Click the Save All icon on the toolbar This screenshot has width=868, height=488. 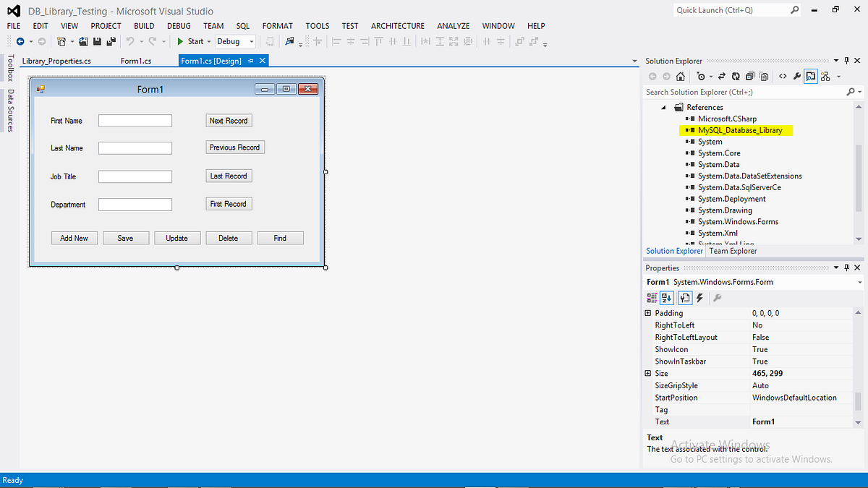click(x=110, y=41)
